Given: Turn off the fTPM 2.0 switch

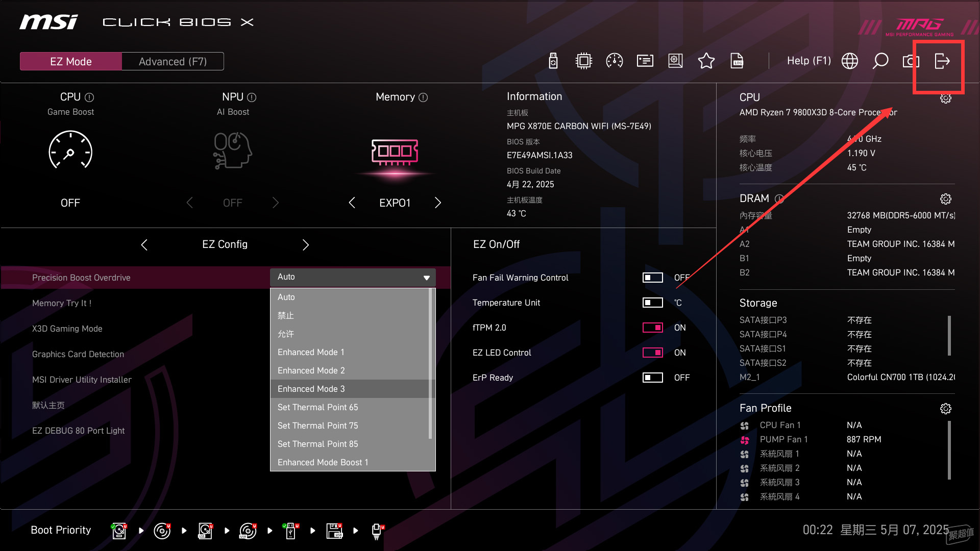Looking at the screenshot, I should (x=652, y=328).
